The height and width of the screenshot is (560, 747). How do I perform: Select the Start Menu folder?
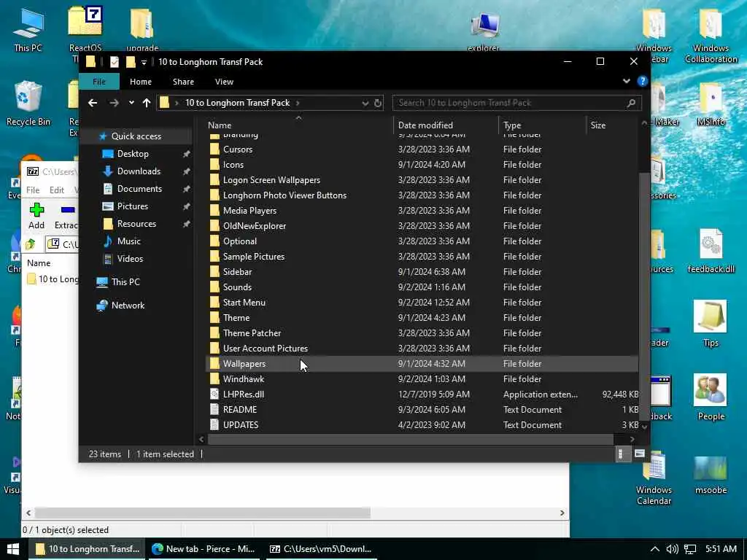pos(244,303)
